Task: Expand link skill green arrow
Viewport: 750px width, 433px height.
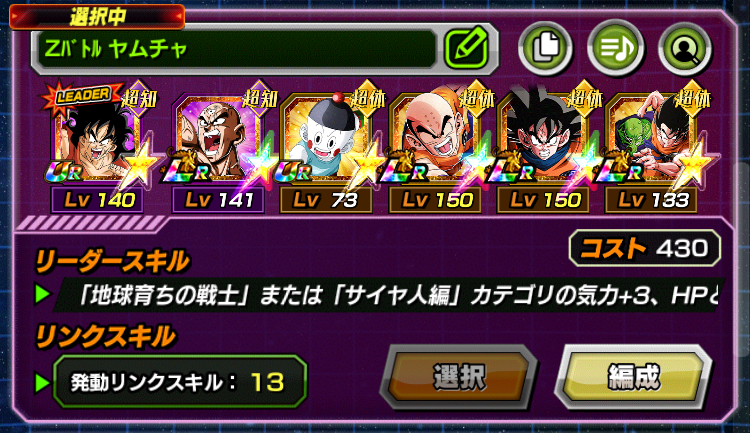Action: [x=43, y=382]
